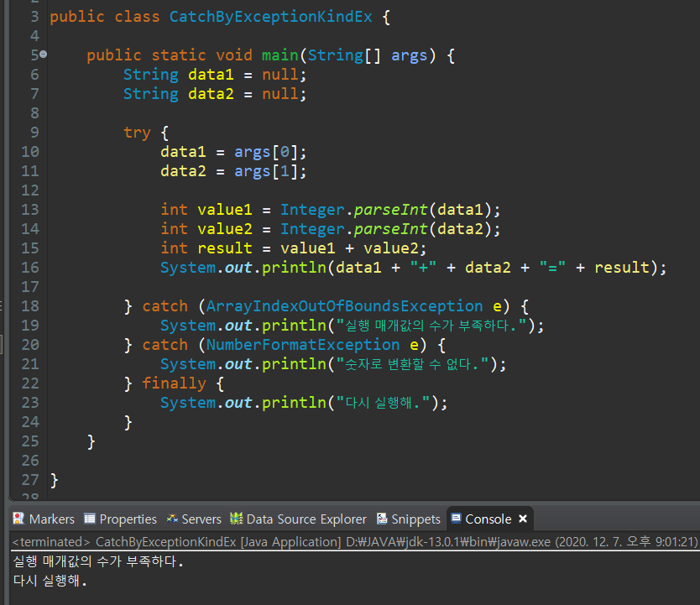Switch to the Servers tab
This screenshot has height=605, width=700.
[194, 519]
